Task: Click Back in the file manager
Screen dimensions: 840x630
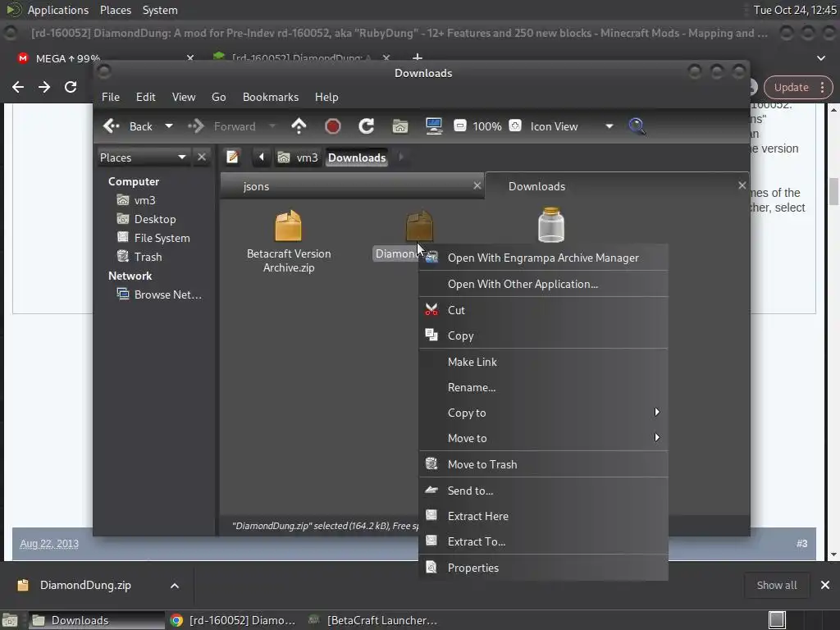Action: click(x=128, y=126)
